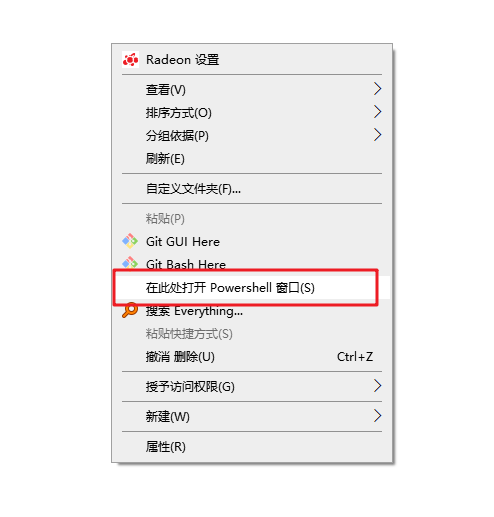Image resolution: width=494 pixels, height=517 pixels.
Task: Select 自定义文件夹(F)... entry
Action: [252, 189]
